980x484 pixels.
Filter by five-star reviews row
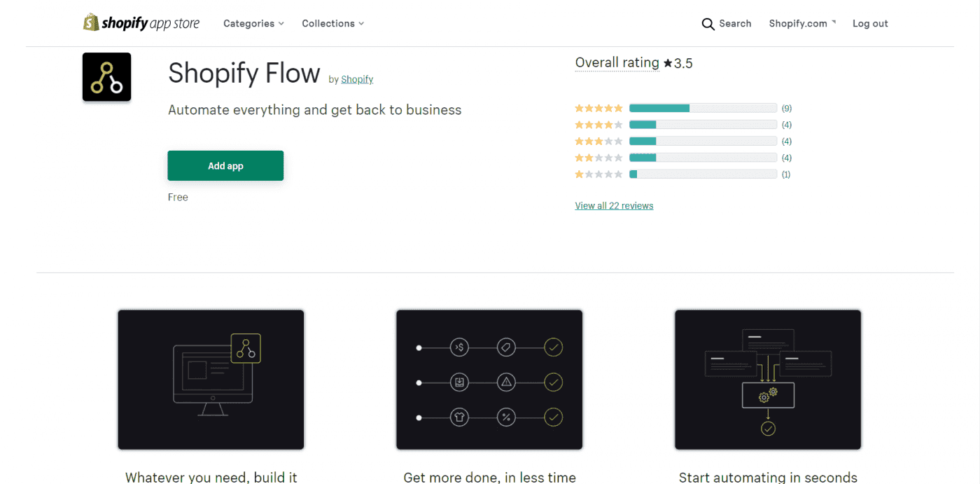tap(683, 109)
